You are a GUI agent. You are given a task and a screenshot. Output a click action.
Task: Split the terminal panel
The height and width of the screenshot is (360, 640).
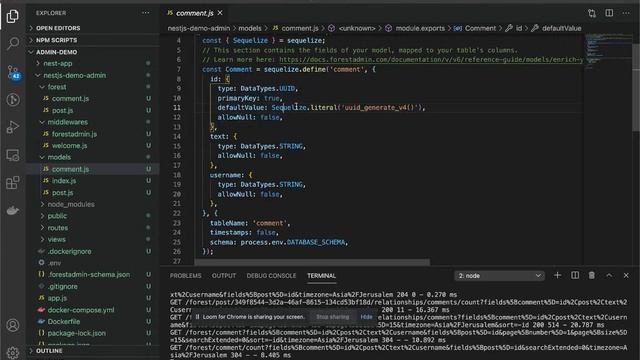coord(575,276)
